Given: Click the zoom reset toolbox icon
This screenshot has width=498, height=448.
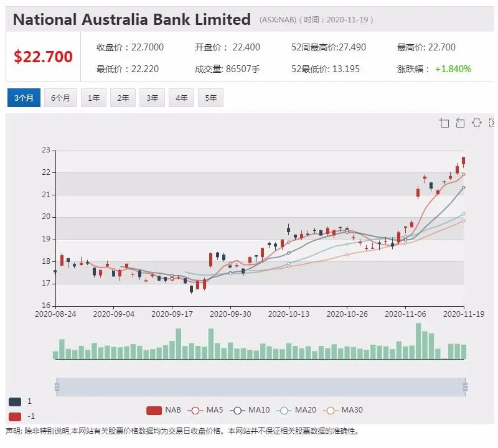Looking at the screenshot, I should pyautogui.click(x=460, y=123).
